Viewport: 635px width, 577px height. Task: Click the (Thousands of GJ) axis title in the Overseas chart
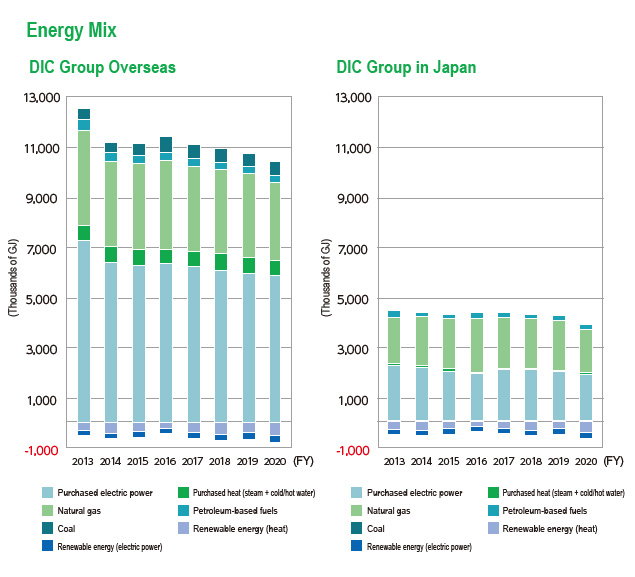[13, 277]
